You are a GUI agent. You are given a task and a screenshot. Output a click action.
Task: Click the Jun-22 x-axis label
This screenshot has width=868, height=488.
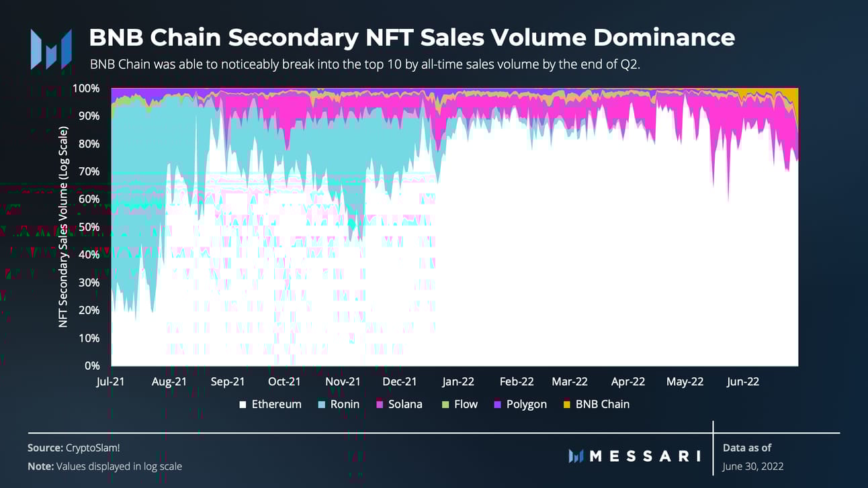pyautogui.click(x=743, y=381)
